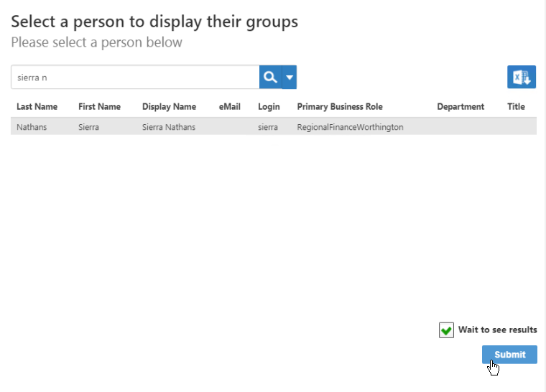
Task: Sort by the Department column header
Action: pyautogui.click(x=461, y=107)
